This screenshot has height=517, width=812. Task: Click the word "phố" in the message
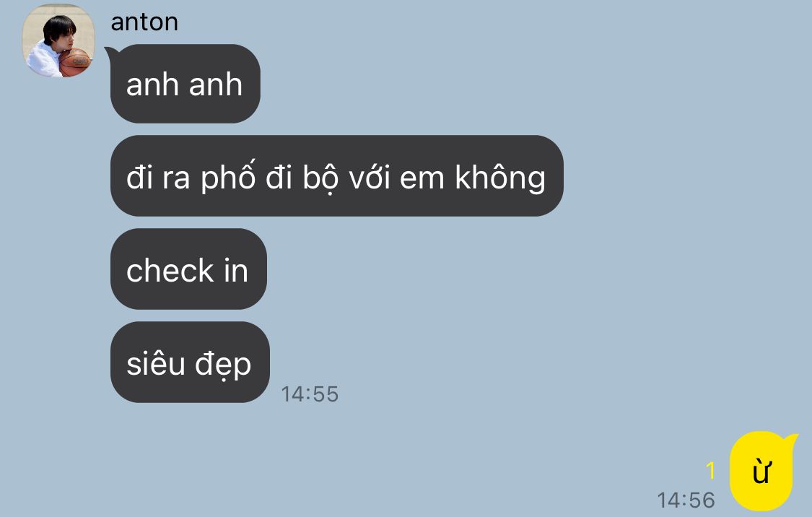tap(228, 177)
